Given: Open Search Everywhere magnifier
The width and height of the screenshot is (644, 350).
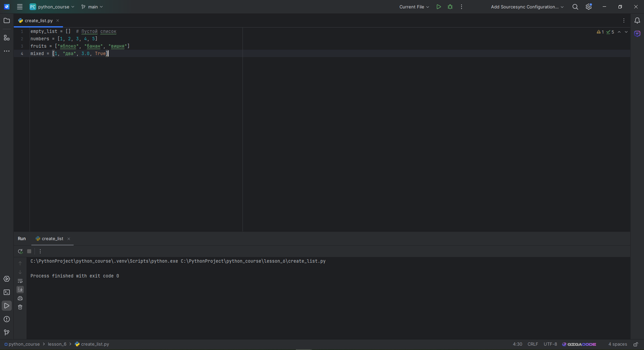Looking at the screenshot, I should (575, 7).
